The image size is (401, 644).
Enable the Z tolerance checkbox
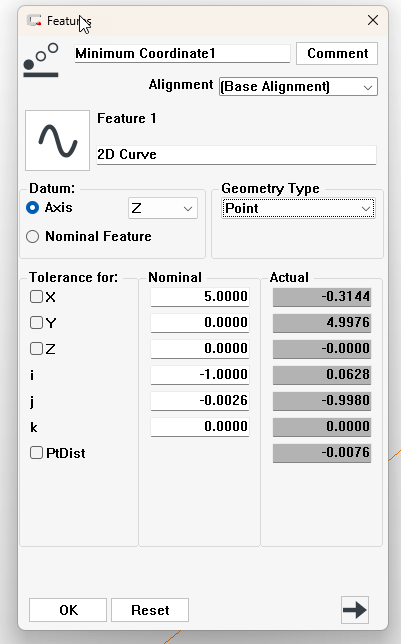tap(36, 349)
